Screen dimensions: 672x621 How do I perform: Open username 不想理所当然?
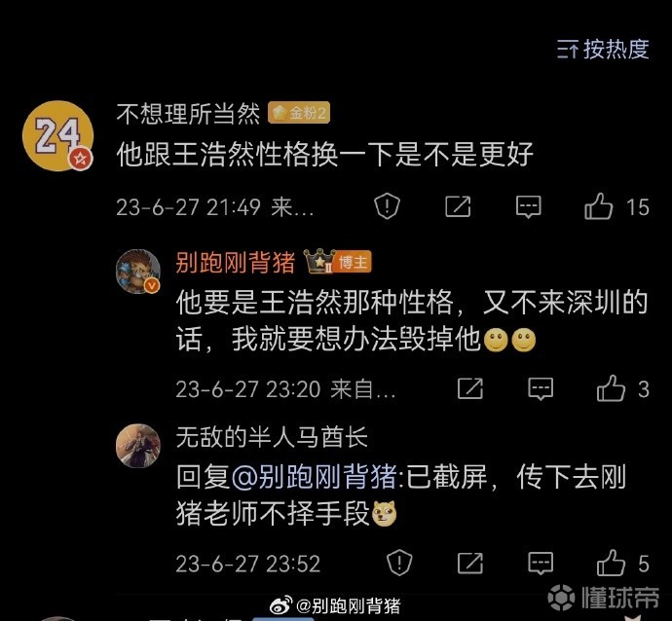click(x=188, y=114)
